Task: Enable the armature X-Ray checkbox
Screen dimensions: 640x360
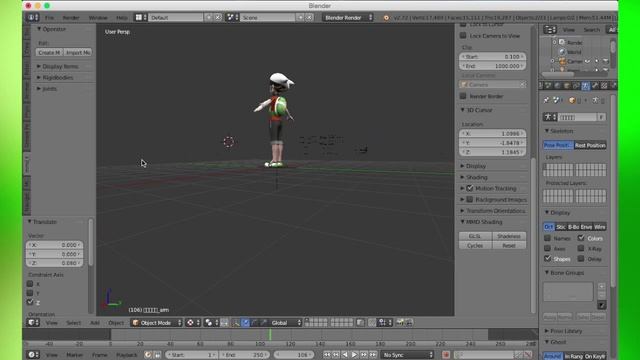Action: point(581,248)
